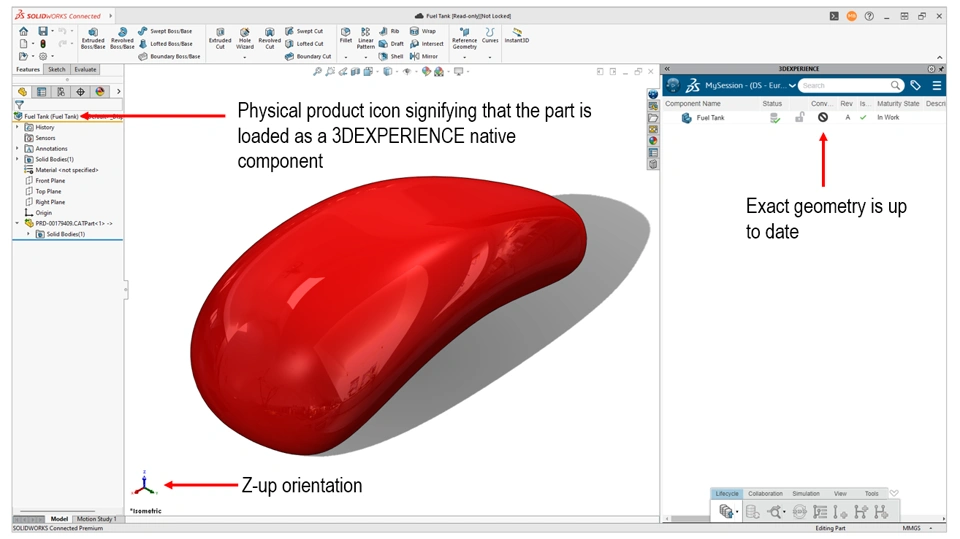This screenshot has width=960, height=539.
Task: Choose the Lofted Boss/Base feature
Action: click(165, 43)
